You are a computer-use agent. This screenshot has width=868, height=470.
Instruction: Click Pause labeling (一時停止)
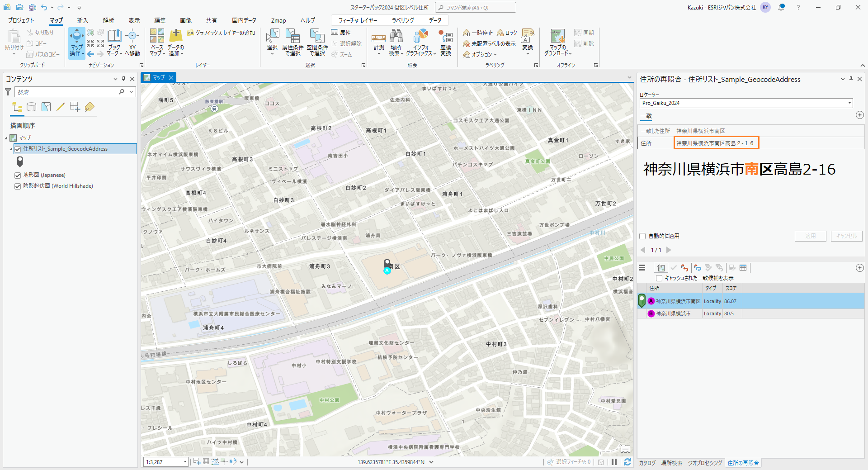point(478,33)
